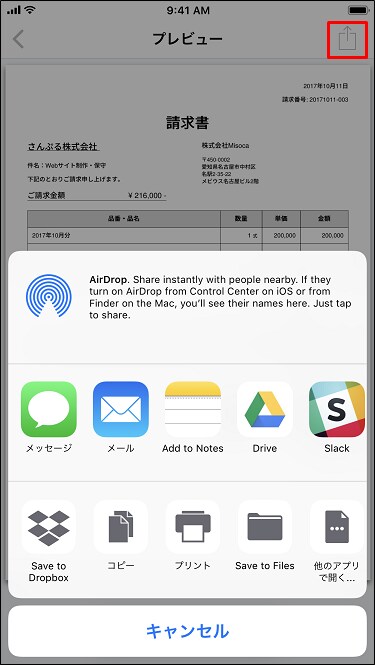Tap the battery indicator in status bar
375x665 pixels.
[358, 10]
